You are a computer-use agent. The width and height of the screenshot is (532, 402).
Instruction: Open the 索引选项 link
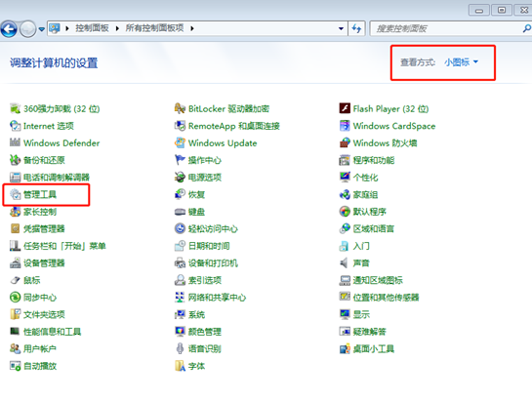[x=205, y=280]
